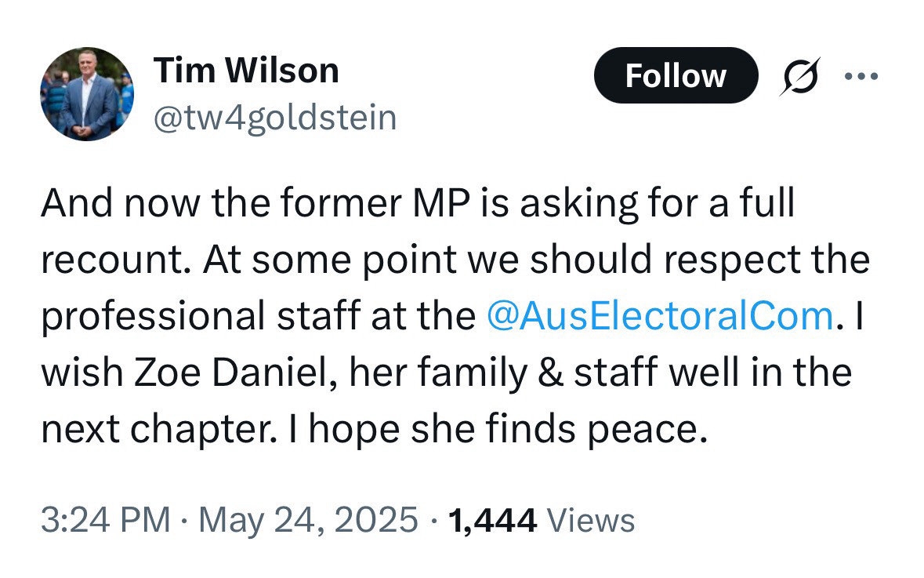Screen dimensions: 924x578
Task: Click the 1,444 view count number
Action: [492, 519]
